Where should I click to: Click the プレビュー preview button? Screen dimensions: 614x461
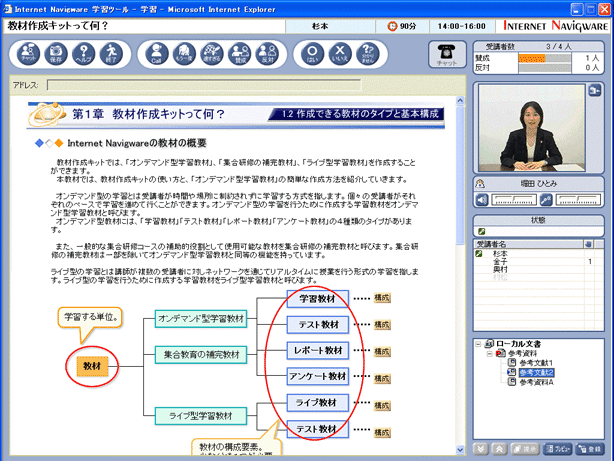[x=558, y=449]
